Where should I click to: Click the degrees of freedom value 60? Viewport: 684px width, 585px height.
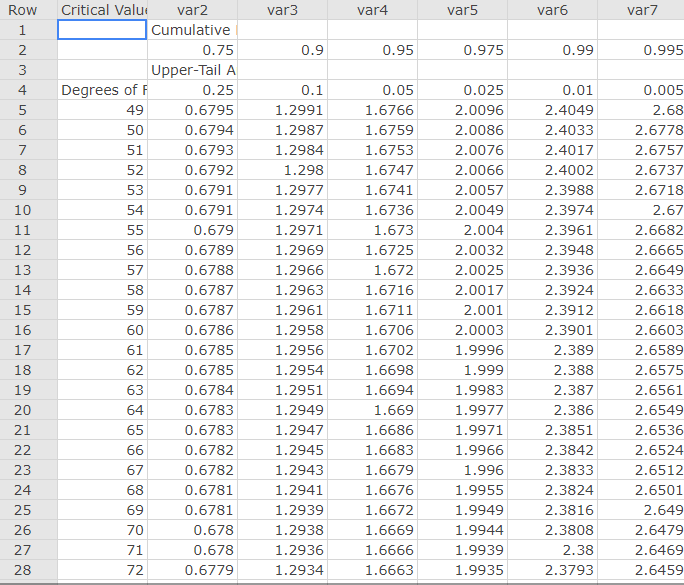(102, 330)
